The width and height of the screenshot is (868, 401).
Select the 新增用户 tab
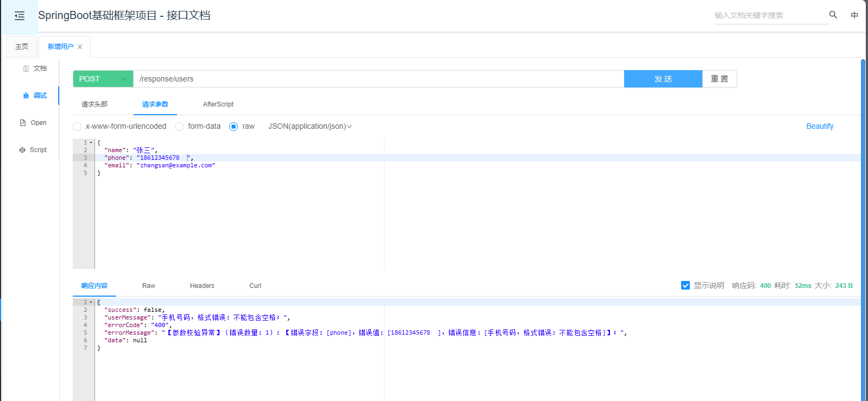(60, 47)
